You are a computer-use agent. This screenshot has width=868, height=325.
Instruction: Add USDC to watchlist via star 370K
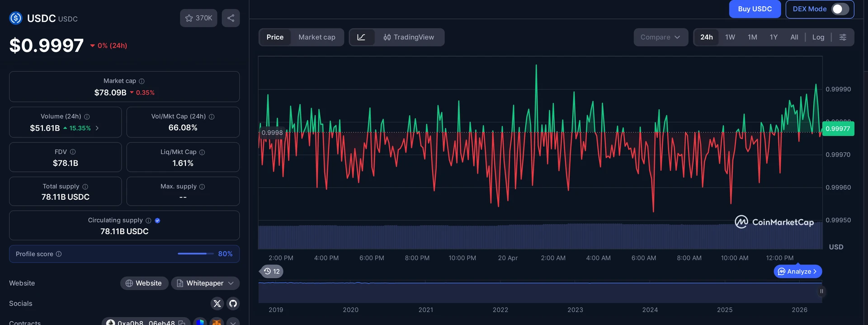[x=198, y=18]
